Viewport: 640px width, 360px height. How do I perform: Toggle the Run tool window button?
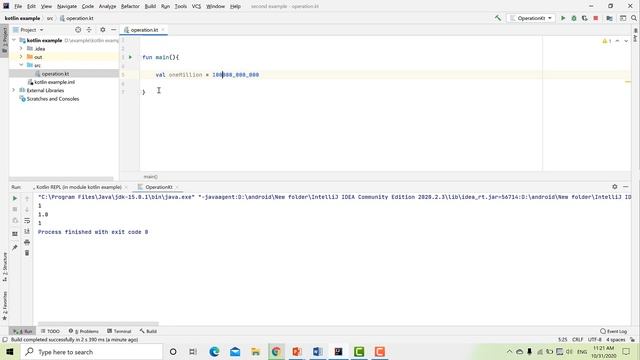[x=23, y=331]
